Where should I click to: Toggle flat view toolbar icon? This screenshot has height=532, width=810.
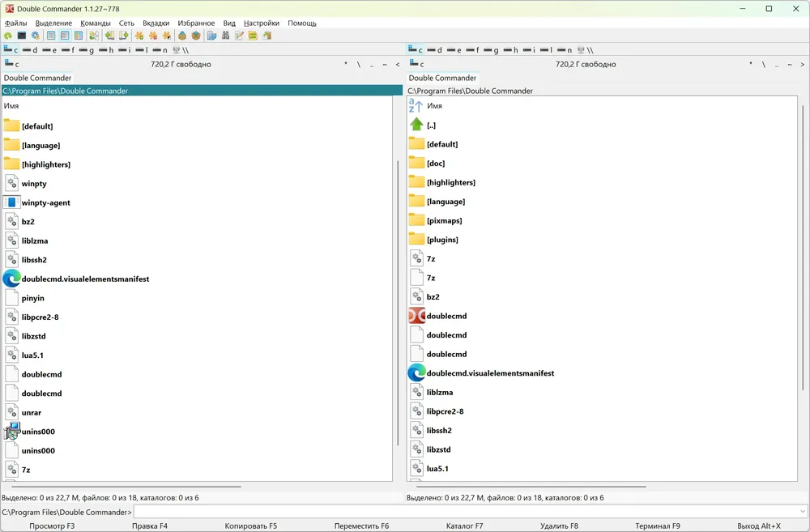click(x=94, y=36)
